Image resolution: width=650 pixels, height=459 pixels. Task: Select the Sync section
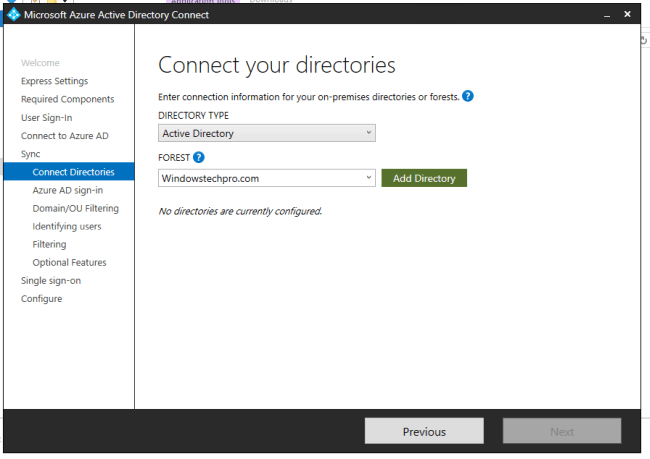(x=31, y=154)
